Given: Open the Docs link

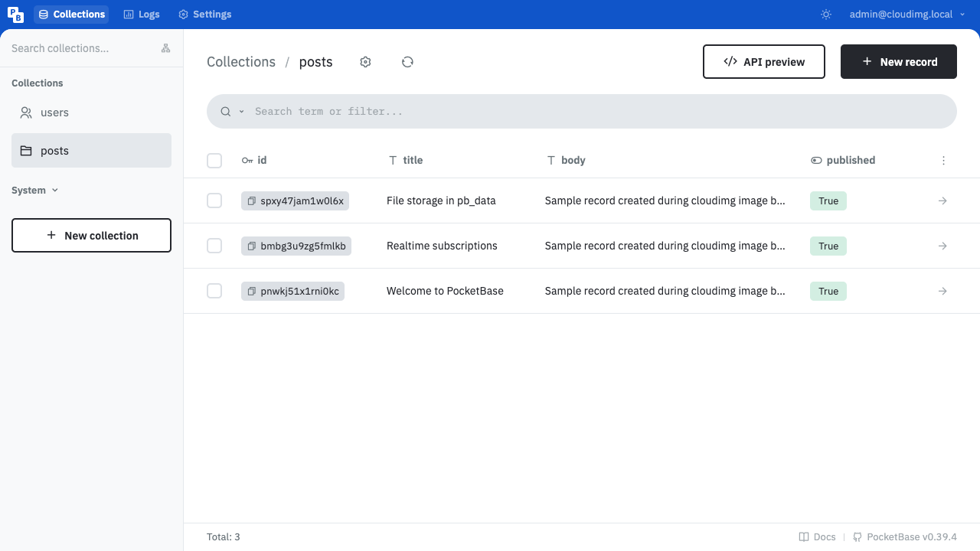Looking at the screenshot, I should coord(817,537).
